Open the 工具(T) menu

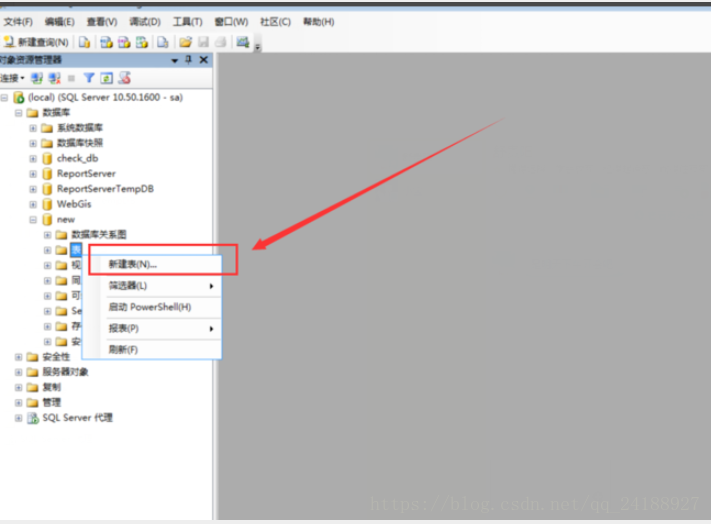click(x=187, y=22)
